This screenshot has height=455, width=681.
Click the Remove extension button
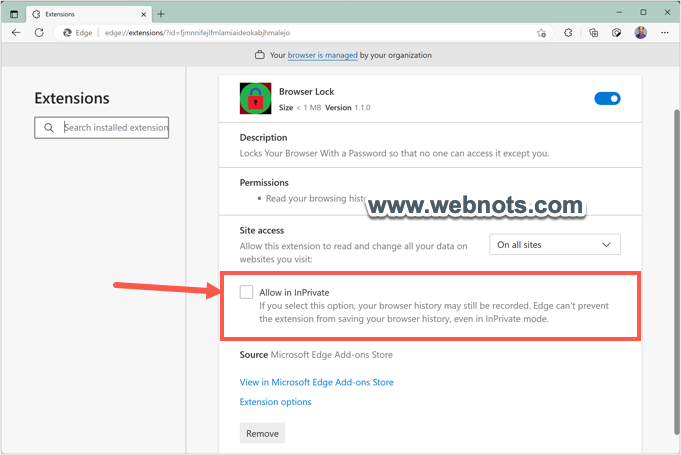pyautogui.click(x=262, y=433)
